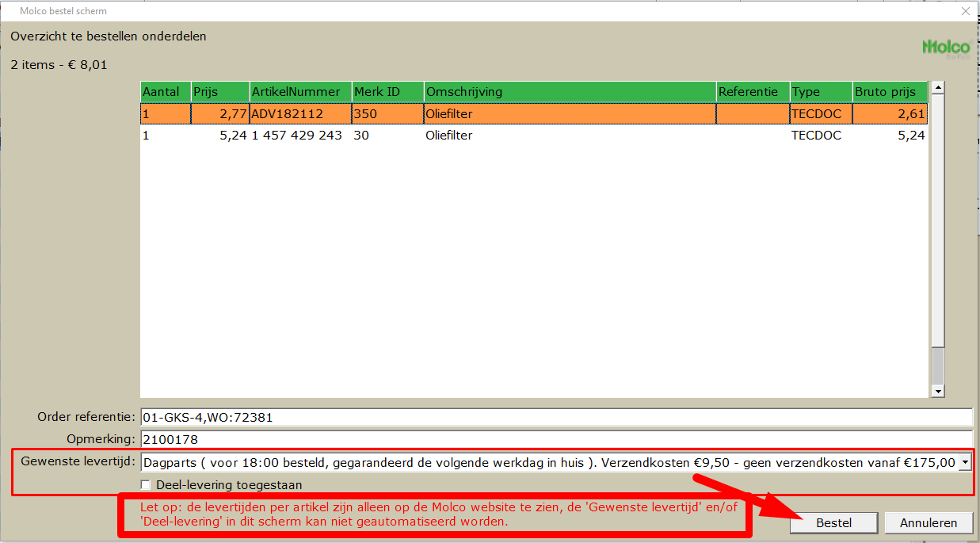The height and width of the screenshot is (543, 980).
Task: Sort by Omschrijving column header
Action: click(570, 92)
